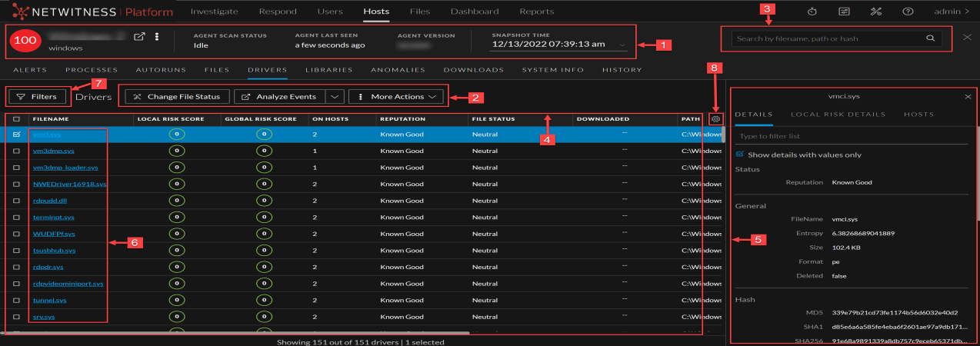Open the Local Risk Details tab

(x=837, y=115)
